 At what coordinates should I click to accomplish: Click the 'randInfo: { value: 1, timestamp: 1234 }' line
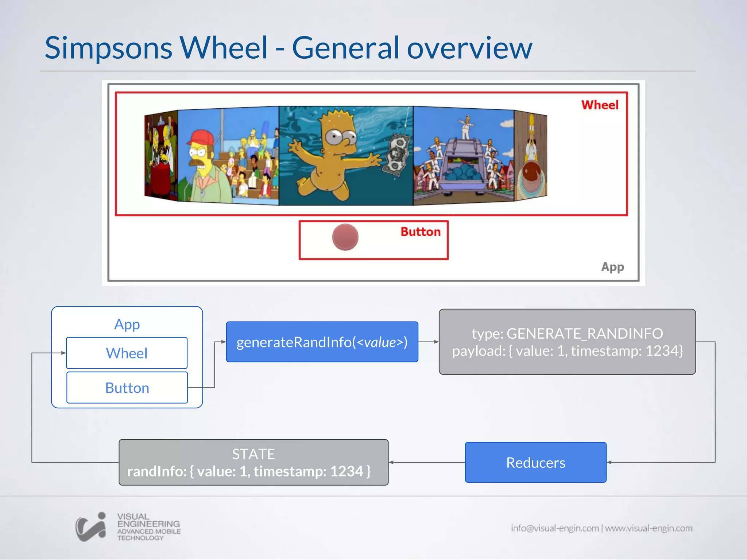pos(249,471)
